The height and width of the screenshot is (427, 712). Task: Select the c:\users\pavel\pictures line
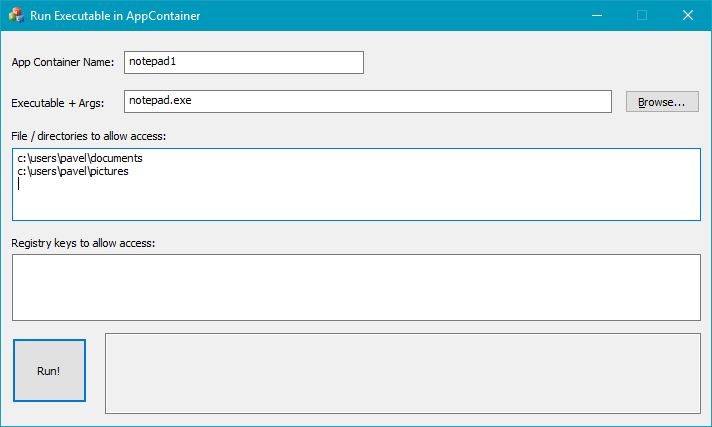(73, 171)
